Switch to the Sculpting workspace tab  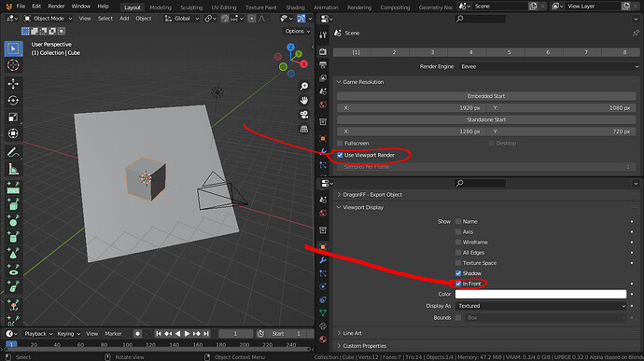point(191,7)
